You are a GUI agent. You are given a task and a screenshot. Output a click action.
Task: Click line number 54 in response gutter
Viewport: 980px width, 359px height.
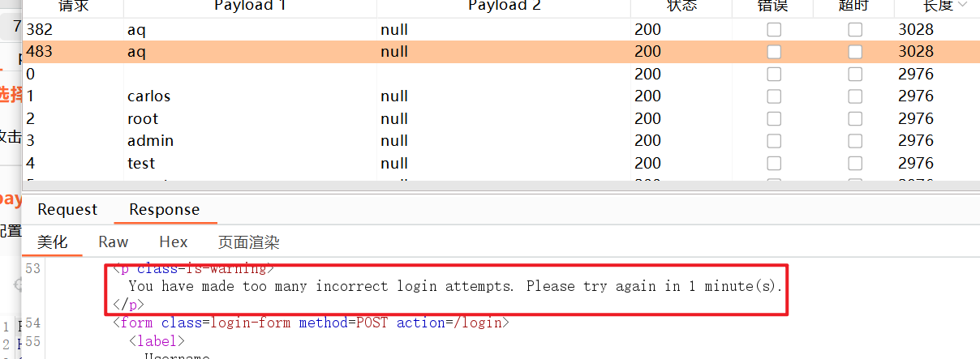point(33,323)
